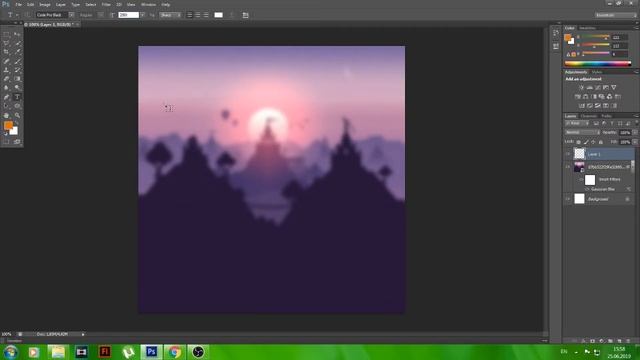This screenshot has height=360, width=640.
Task: Open collapsed History panel icon
Action: (556, 33)
